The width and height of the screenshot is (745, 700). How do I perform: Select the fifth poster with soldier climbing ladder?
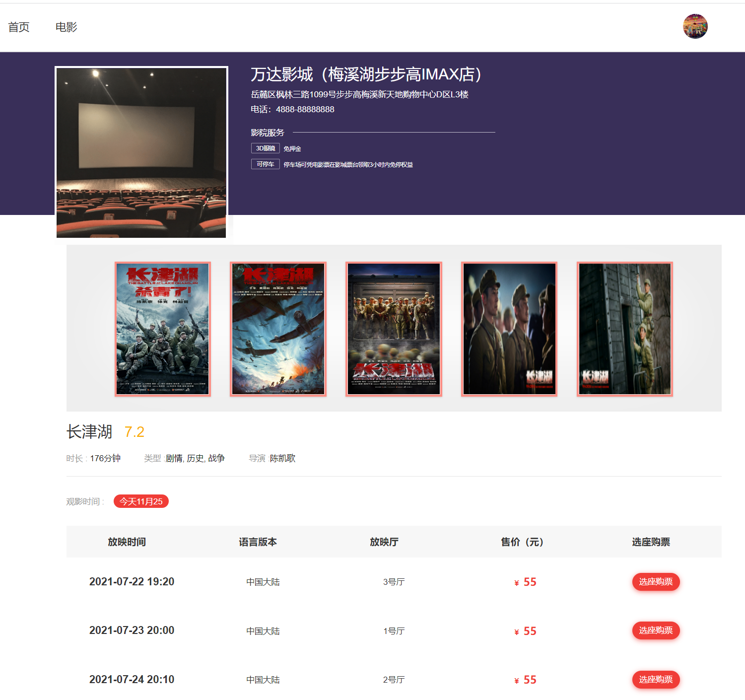(625, 329)
